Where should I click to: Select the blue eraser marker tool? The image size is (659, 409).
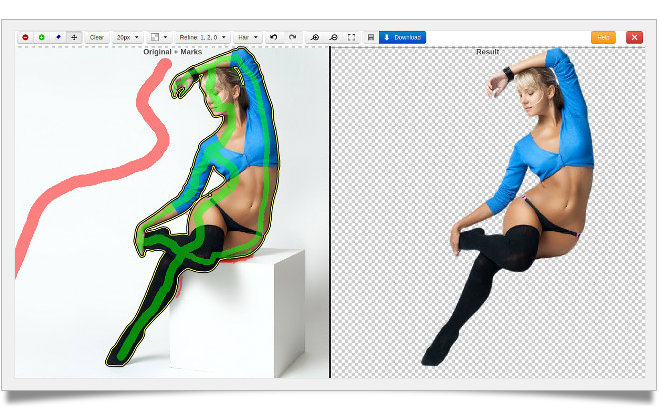pyautogui.click(x=58, y=37)
